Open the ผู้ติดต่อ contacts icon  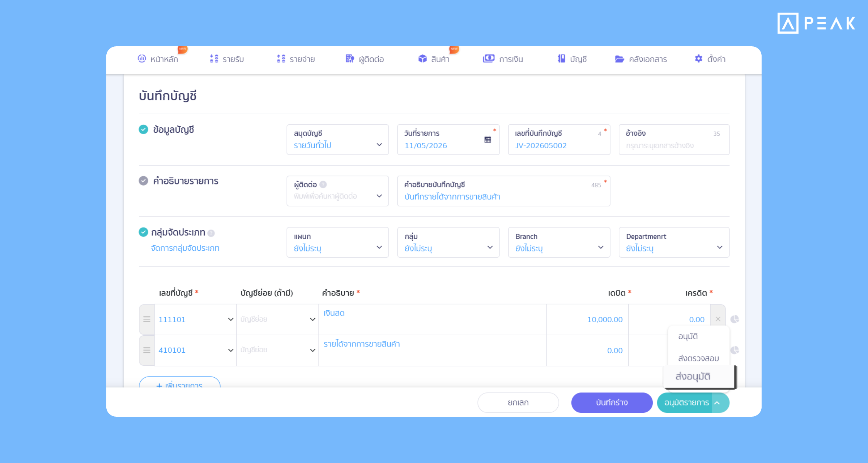tap(350, 59)
